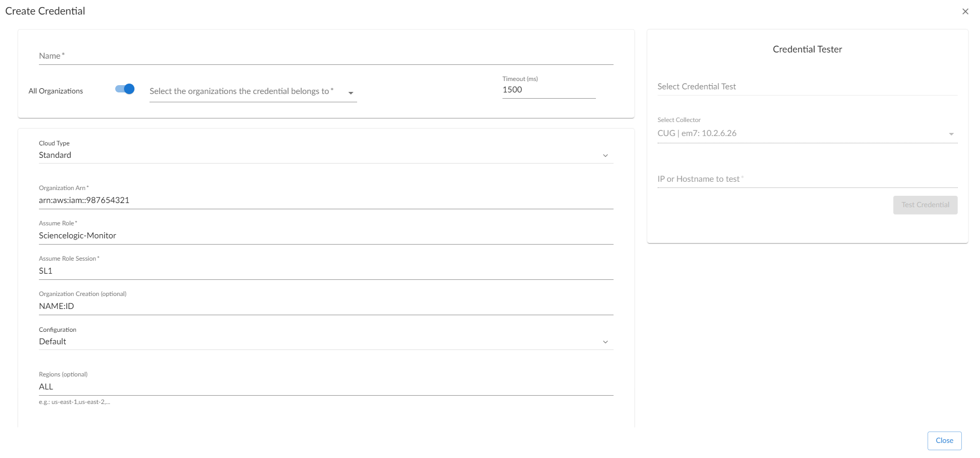980x458 pixels.
Task: Expand the Cloud Type dropdown chevron
Action: 605,156
